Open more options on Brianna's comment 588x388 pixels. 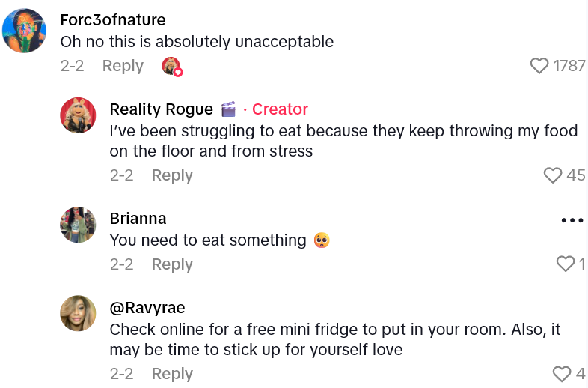[x=572, y=220]
